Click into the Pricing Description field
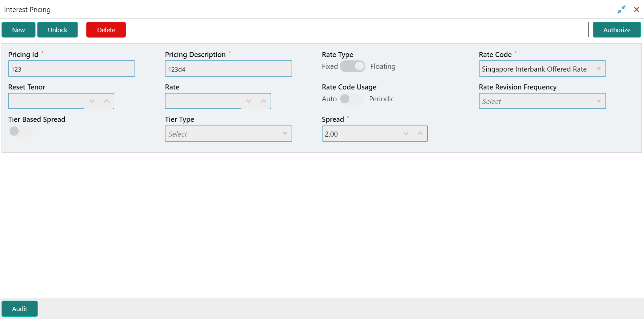The width and height of the screenshot is (644, 319). (x=228, y=69)
